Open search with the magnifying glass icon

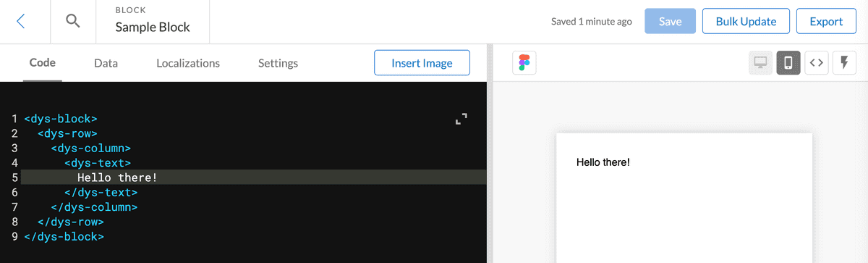click(x=73, y=21)
